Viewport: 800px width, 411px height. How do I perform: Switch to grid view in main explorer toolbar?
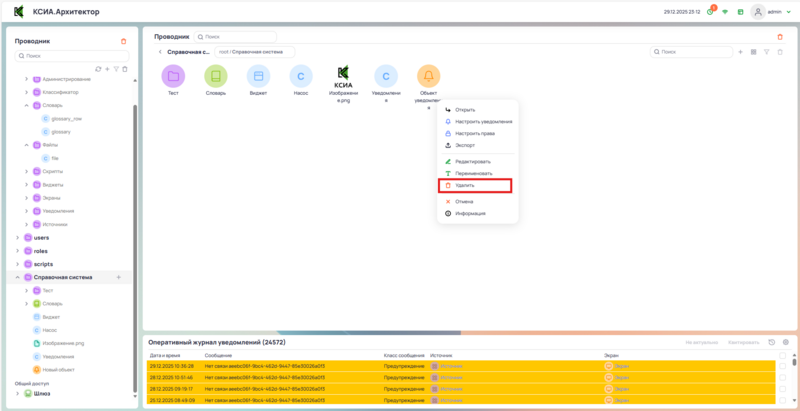coord(753,51)
